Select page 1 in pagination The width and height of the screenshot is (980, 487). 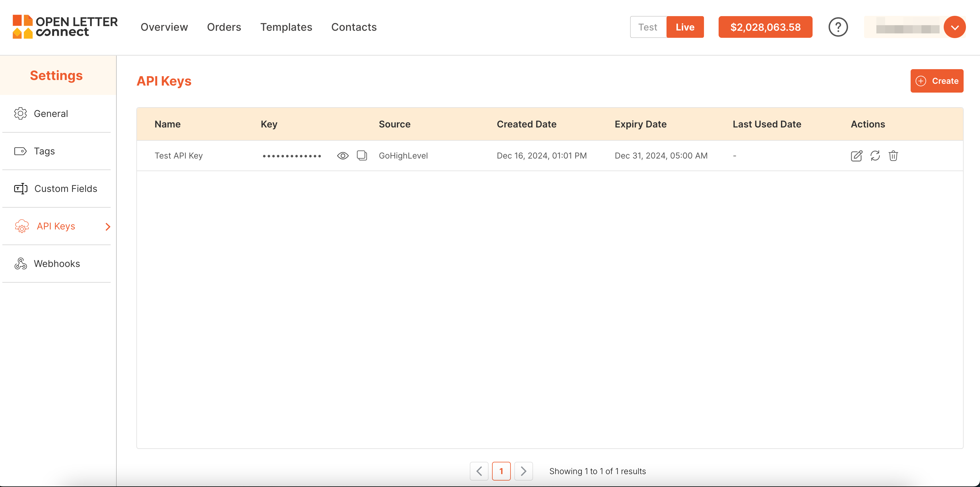(501, 471)
